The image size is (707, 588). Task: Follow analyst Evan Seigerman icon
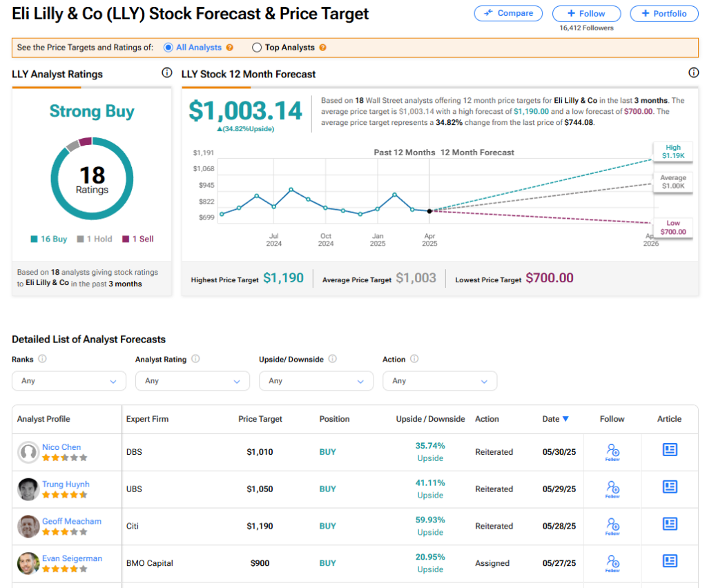pyautogui.click(x=612, y=563)
